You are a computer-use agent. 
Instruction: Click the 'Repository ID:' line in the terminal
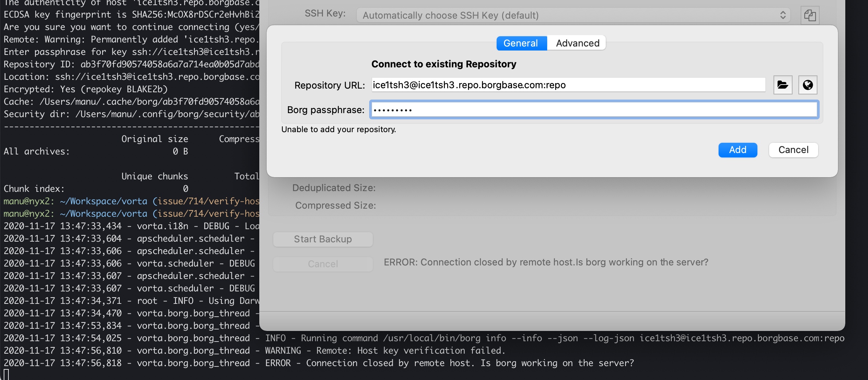point(131,64)
